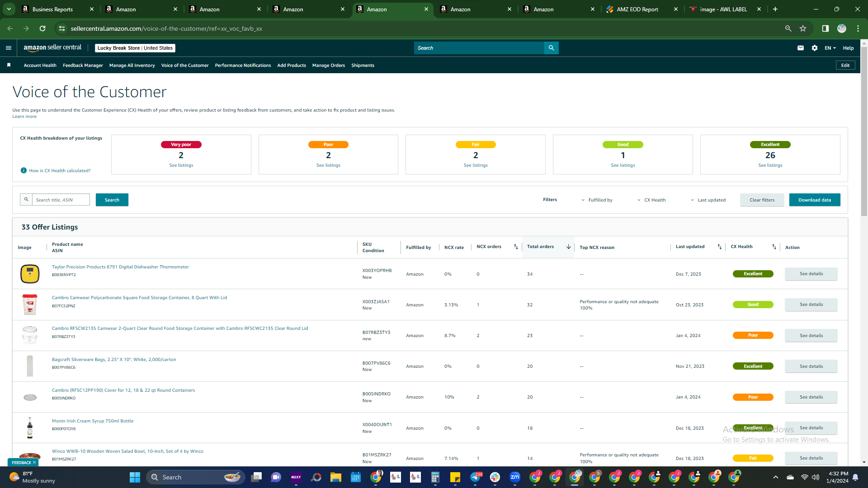Image resolution: width=868 pixels, height=488 pixels.
Task: Open the Learn more link
Action: pos(24,117)
